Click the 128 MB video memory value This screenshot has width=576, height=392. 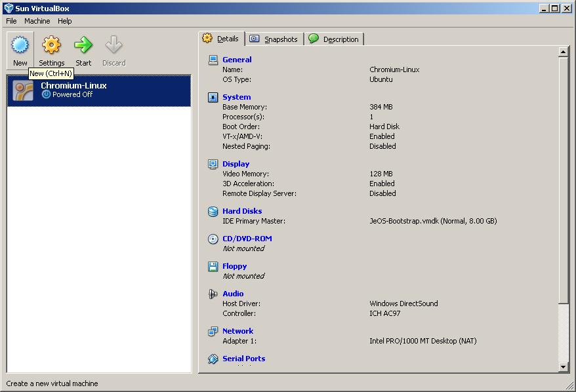[x=381, y=174]
